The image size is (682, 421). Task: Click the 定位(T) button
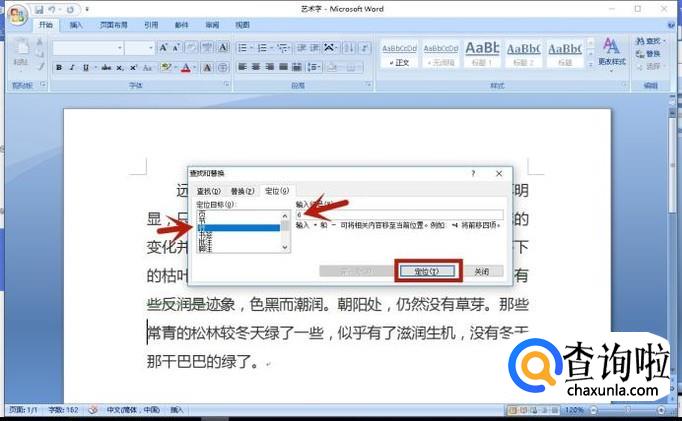(x=427, y=271)
